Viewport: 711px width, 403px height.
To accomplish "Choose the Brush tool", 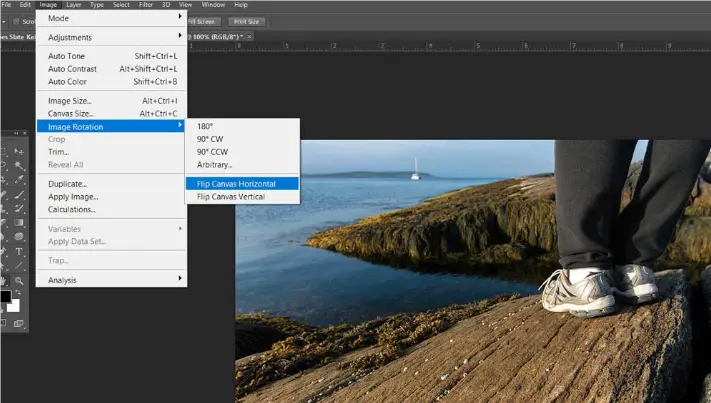I will [19, 194].
